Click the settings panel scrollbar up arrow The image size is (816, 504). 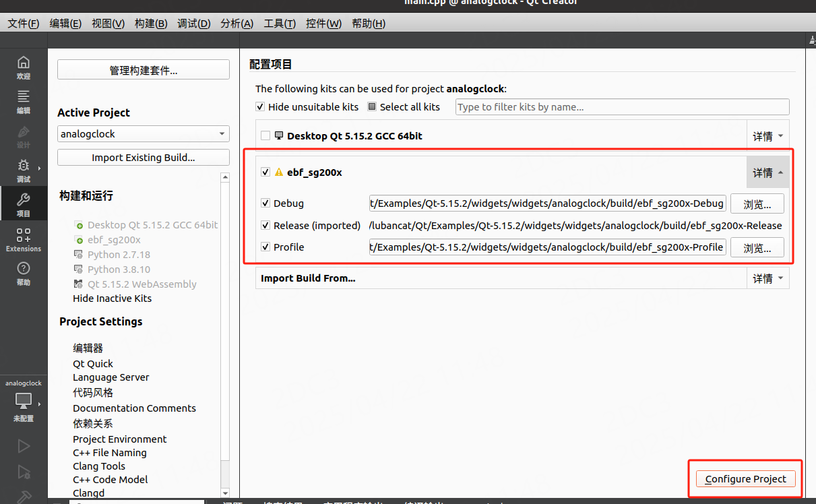pos(226,177)
